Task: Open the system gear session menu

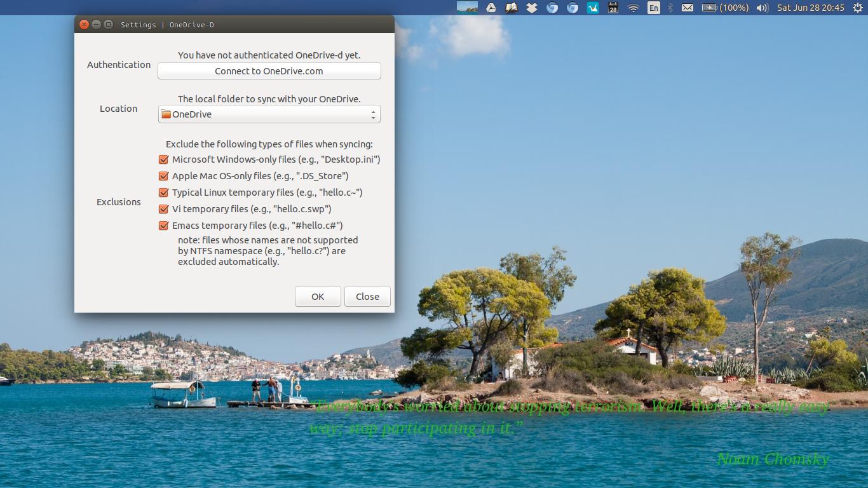Action: point(857,8)
